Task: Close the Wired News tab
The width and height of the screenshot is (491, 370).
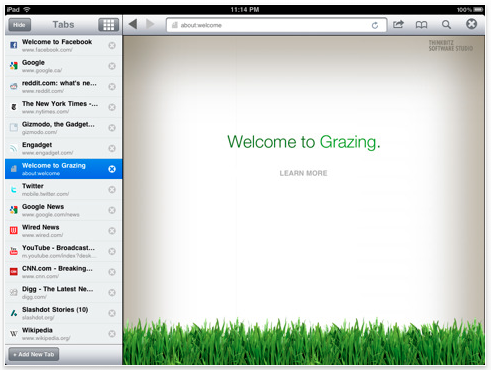Action: [112, 231]
